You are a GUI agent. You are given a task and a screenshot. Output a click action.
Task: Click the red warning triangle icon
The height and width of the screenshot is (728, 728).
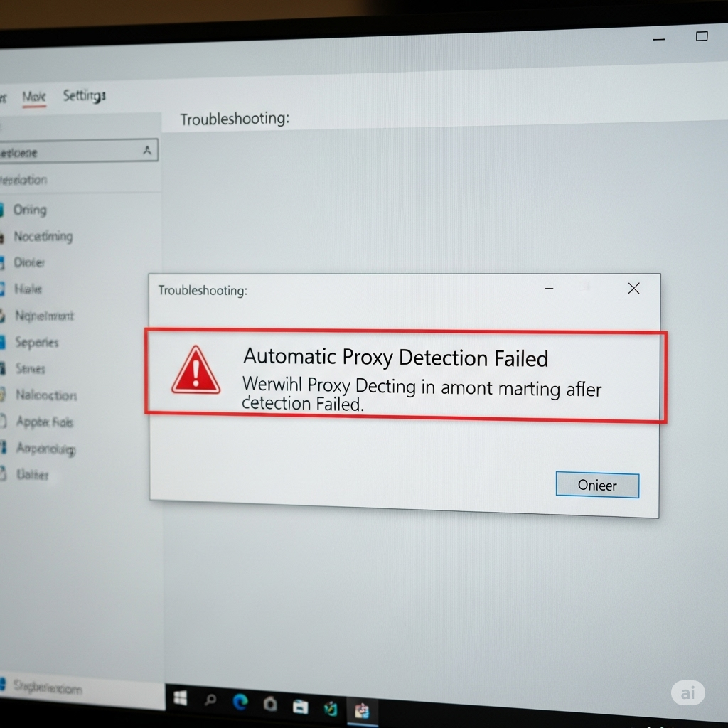click(x=196, y=370)
